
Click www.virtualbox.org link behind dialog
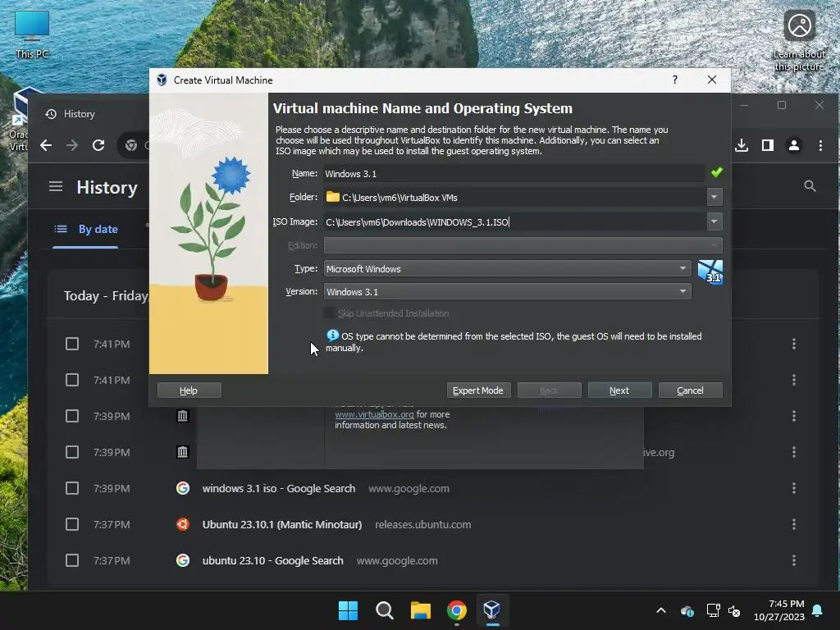coord(374,414)
